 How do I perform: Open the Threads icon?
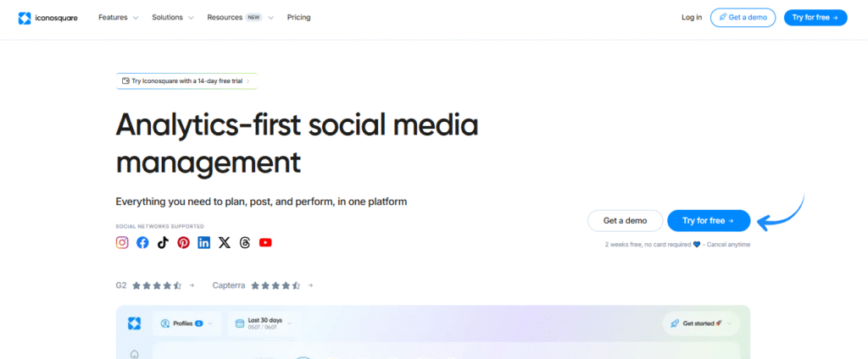click(245, 242)
